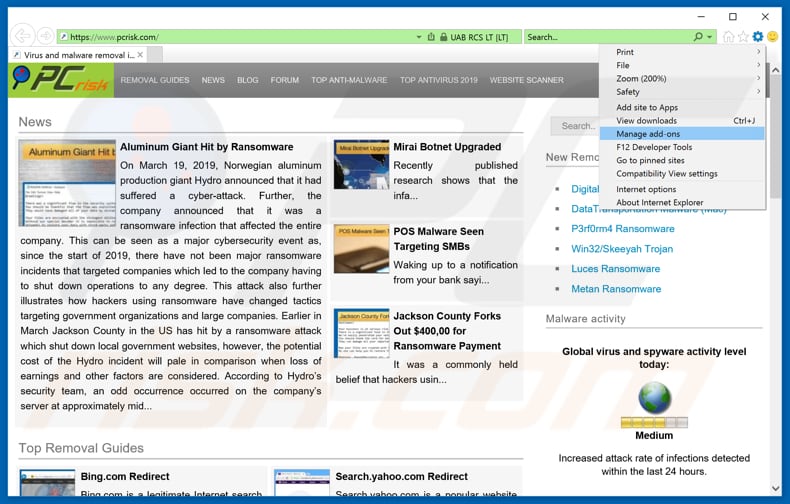
Task: Open the Tools gear icon
Action: click(758, 36)
